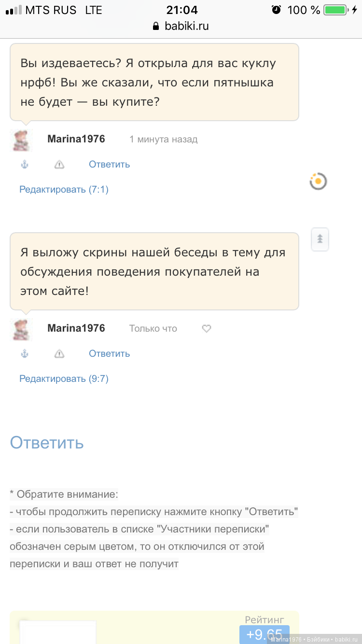The image size is (362, 644).
Task: Click the large 'Ответить' heading
Action: (x=46, y=442)
